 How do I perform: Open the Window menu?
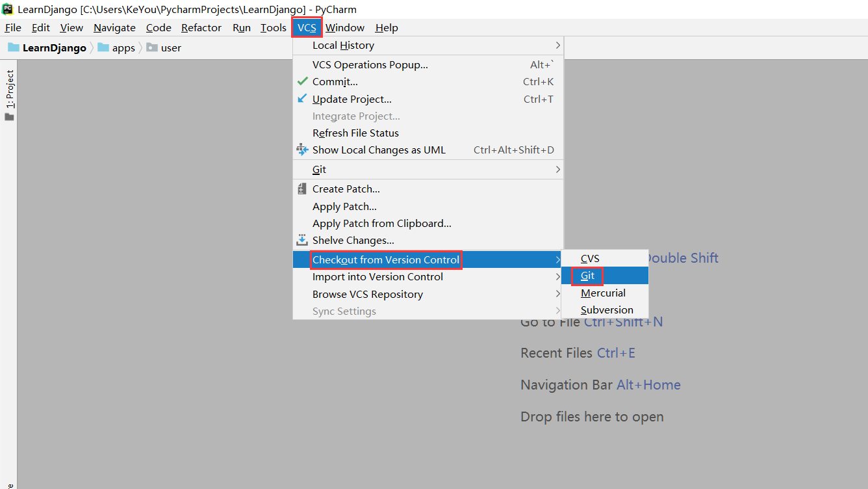coord(345,27)
